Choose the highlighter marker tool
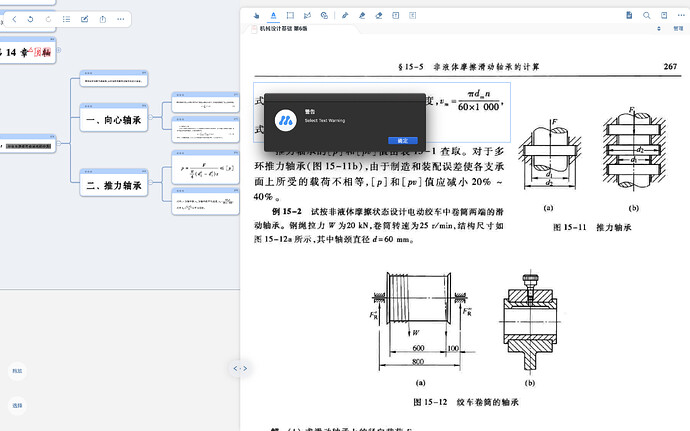Viewport: 690px width, 431px height. click(x=362, y=15)
